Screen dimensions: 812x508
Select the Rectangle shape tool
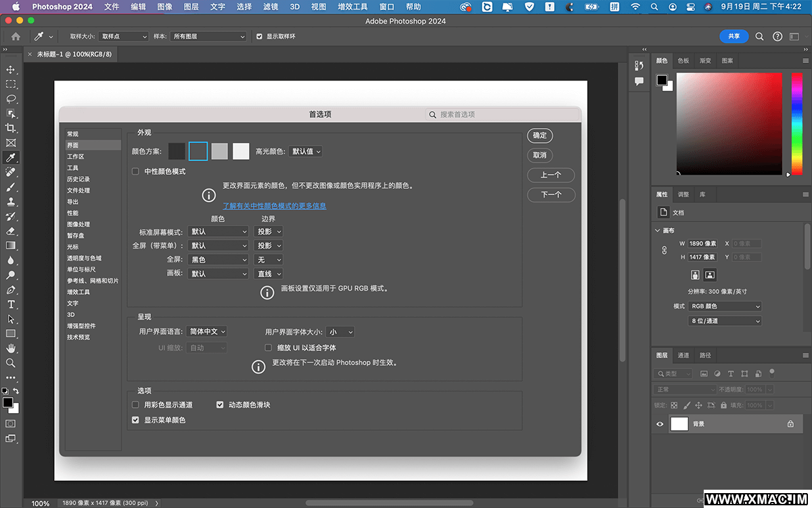(11, 334)
